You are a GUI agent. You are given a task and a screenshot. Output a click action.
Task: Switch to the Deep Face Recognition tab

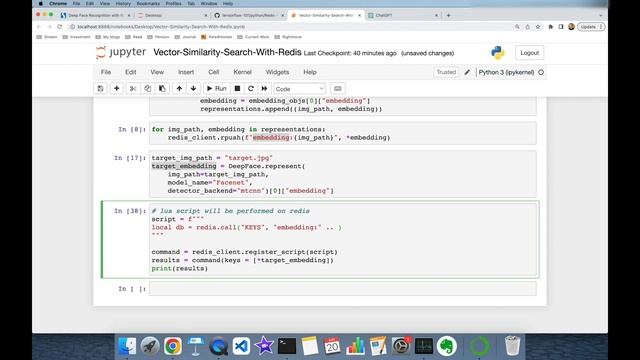pos(95,15)
